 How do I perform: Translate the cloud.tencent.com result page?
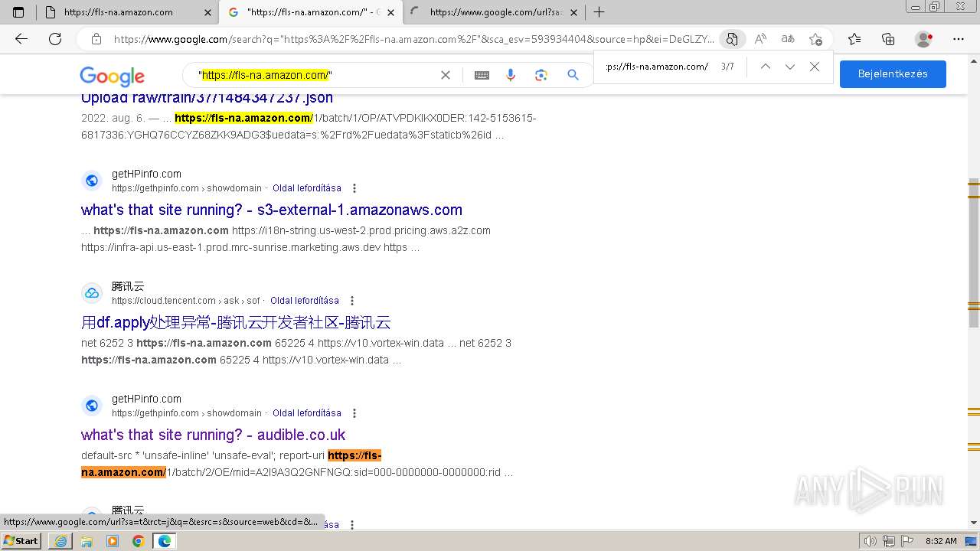305,301
